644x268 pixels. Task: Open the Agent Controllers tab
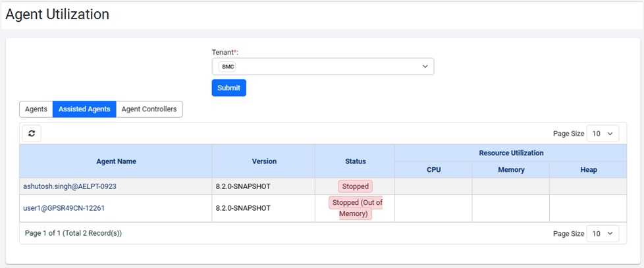pyautogui.click(x=149, y=109)
